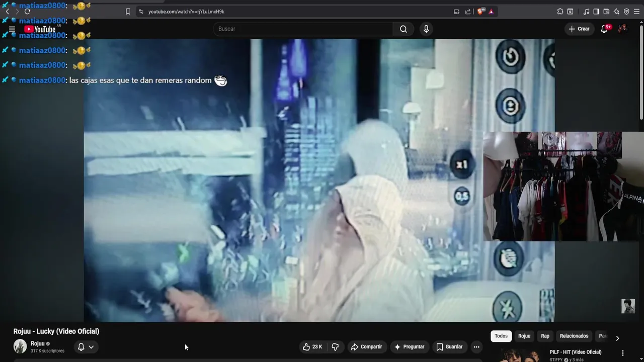Start voice search with microphone

(x=426, y=29)
